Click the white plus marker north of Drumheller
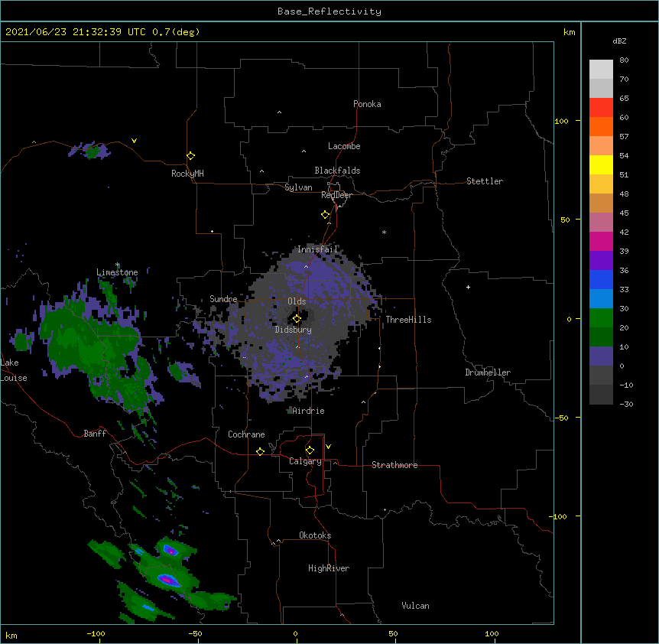The height and width of the screenshot is (644, 659). (x=468, y=287)
